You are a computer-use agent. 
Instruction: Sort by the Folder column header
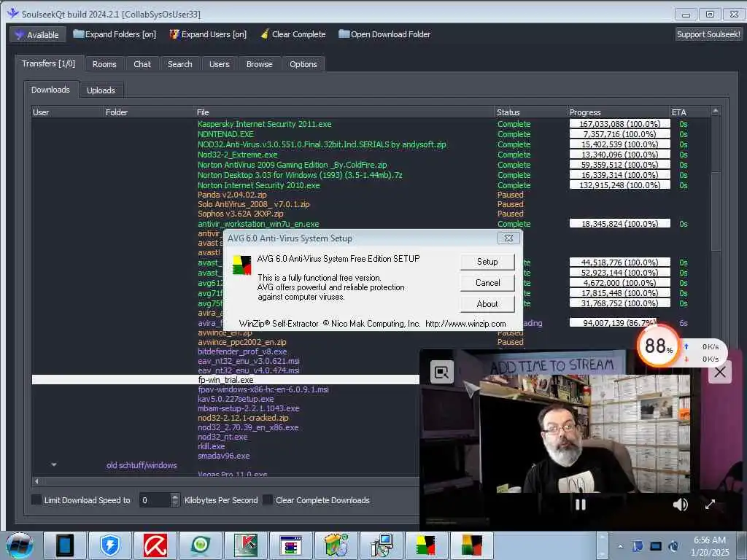point(149,112)
